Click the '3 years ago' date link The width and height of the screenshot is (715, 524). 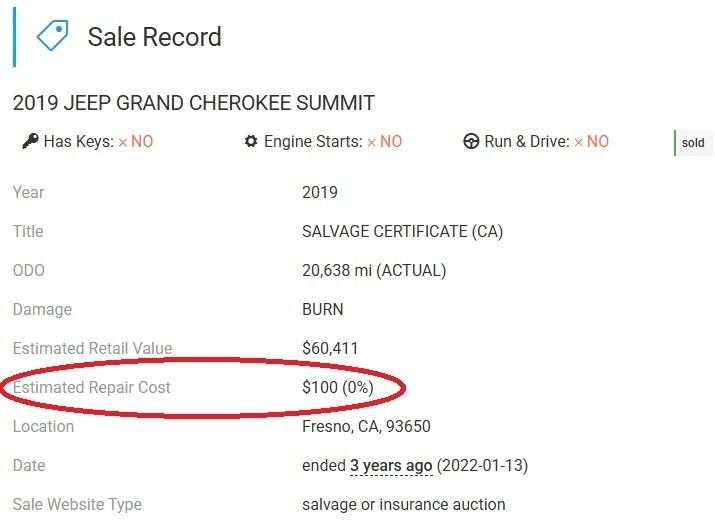[391, 466]
